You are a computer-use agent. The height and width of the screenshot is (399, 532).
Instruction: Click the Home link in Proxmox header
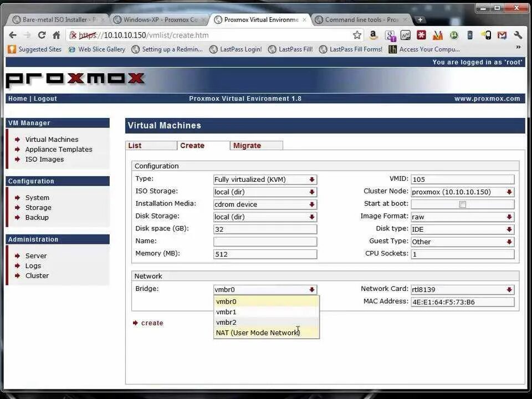(18, 99)
